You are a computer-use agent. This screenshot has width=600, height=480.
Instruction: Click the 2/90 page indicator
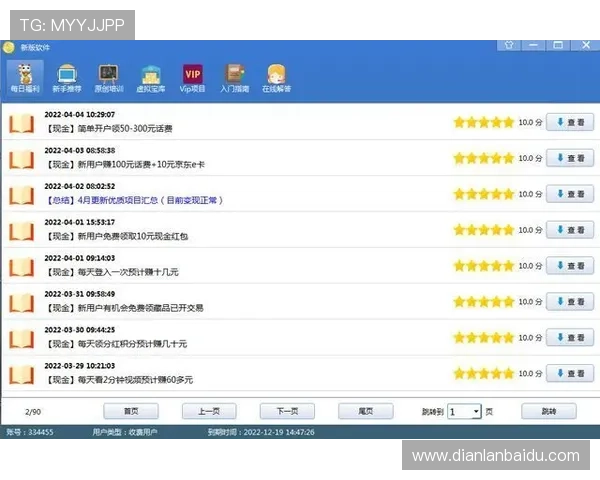pyautogui.click(x=33, y=412)
